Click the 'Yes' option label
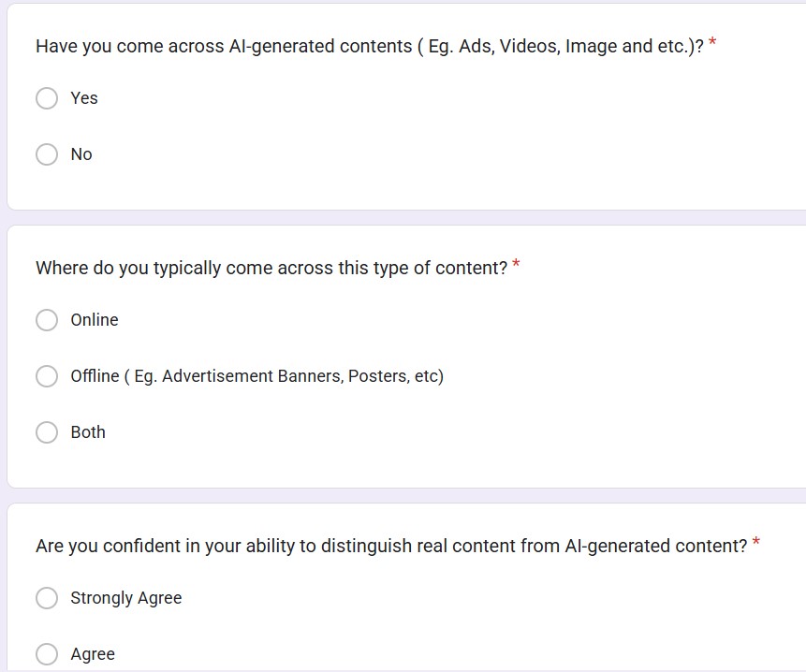The width and height of the screenshot is (806, 672). click(x=84, y=98)
